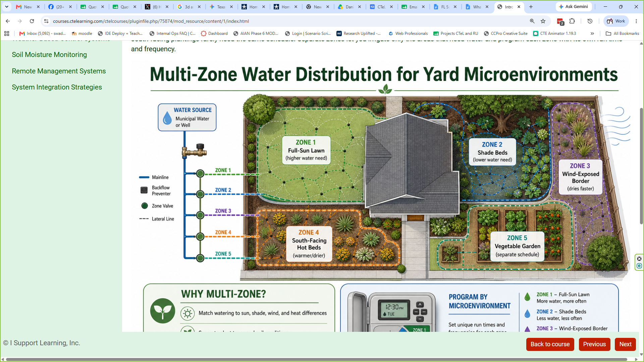Open the Research Uplifted bookmark
This screenshot has width=644, height=362.
coord(359,34)
